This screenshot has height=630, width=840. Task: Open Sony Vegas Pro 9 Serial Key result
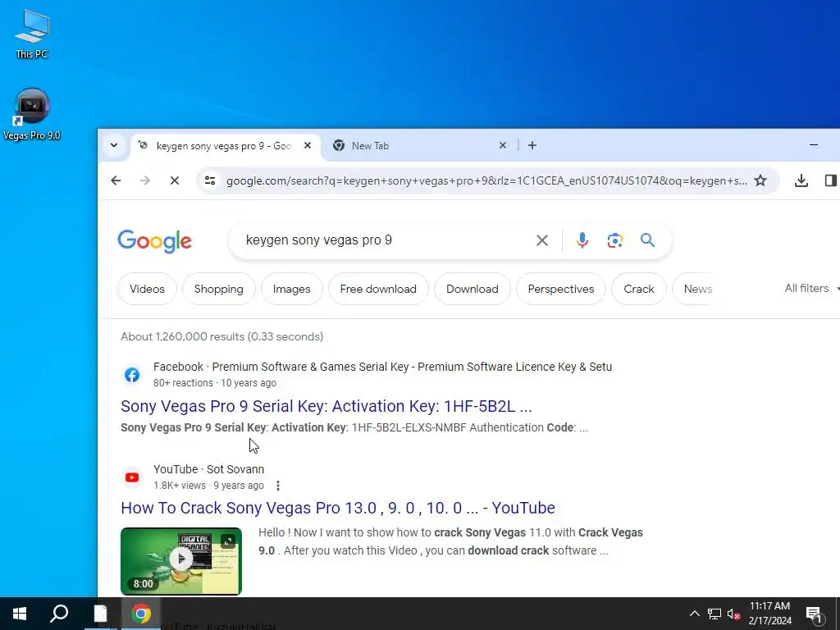point(326,406)
